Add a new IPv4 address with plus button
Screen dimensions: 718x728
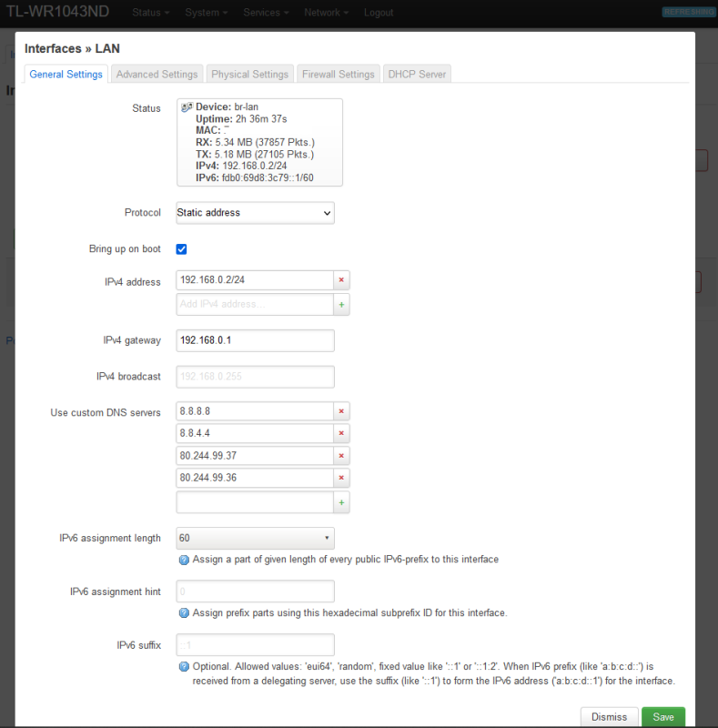point(341,305)
